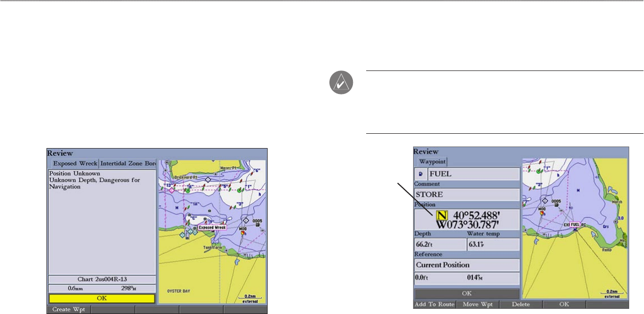Screen dimensions: 644x314
Task: Edit the STORE comment field
Action: coord(466,195)
